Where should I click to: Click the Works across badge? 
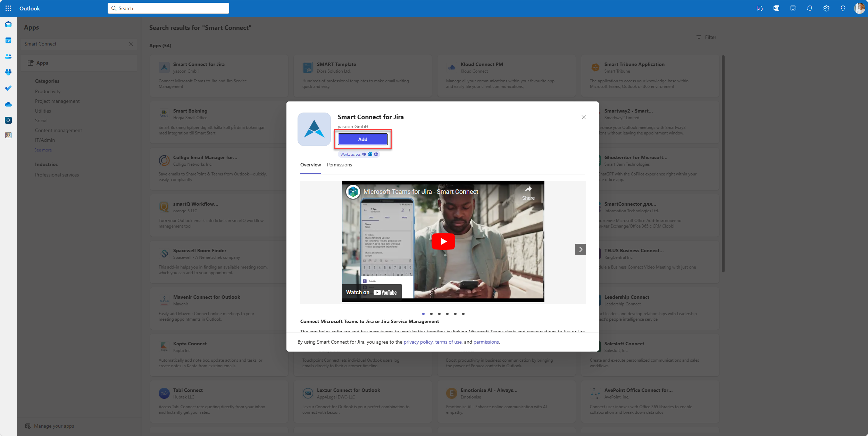pyautogui.click(x=359, y=154)
